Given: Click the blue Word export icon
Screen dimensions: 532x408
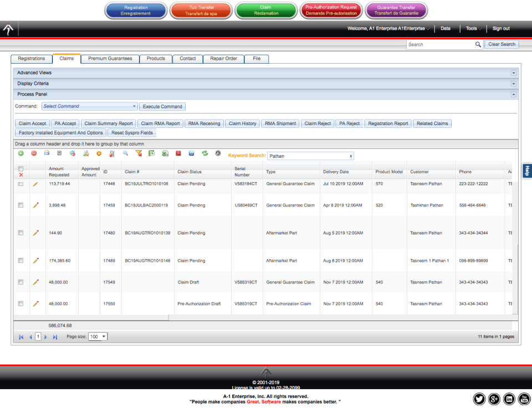Looking at the screenshot, I should coord(191,153).
